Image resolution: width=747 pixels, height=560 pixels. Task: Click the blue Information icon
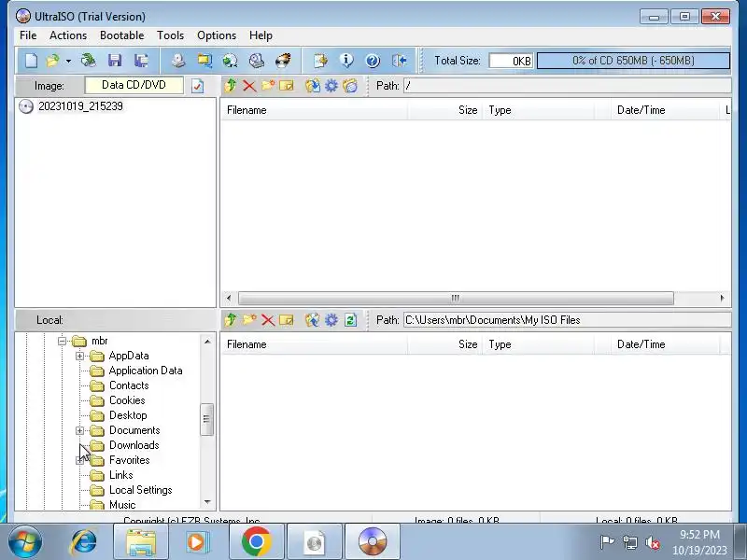(346, 61)
